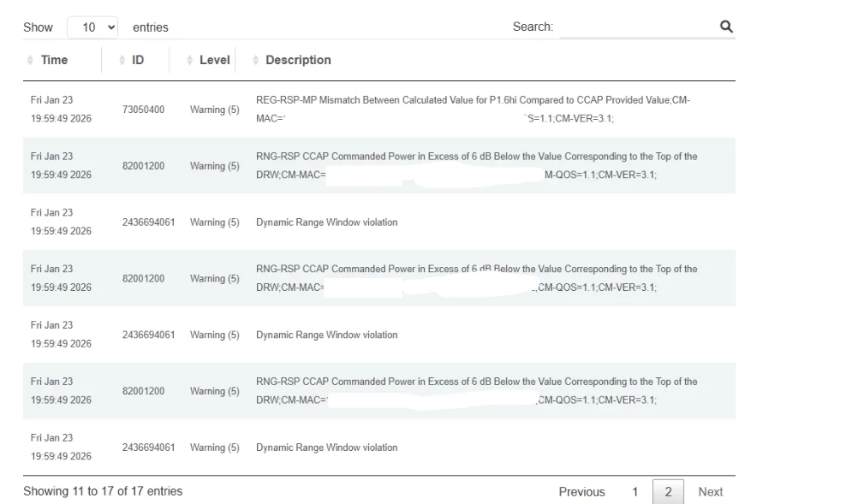This screenshot has width=846, height=504.
Task: Click the Warning (5) level in the top row
Action: [214, 110]
